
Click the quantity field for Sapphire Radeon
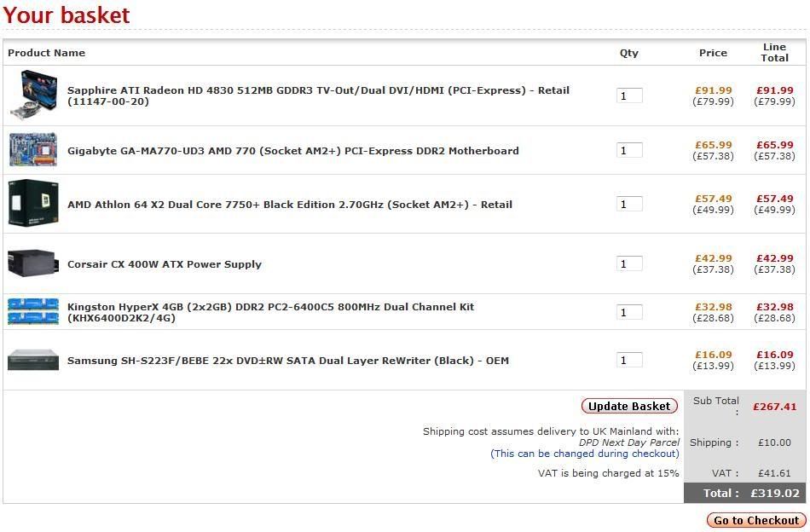coord(629,95)
